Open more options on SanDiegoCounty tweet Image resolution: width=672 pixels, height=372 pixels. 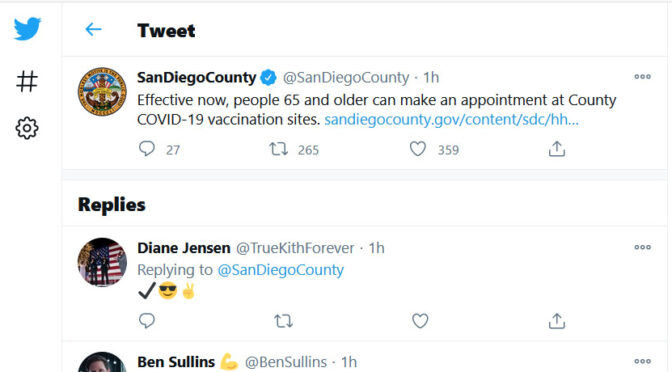pos(642,77)
